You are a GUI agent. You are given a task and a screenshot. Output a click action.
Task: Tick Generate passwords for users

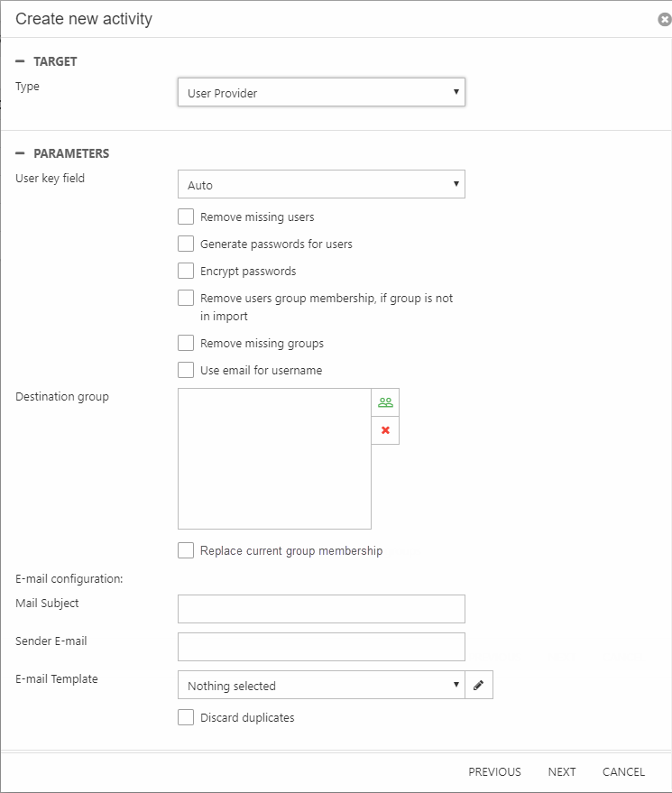pyautogui.click(x=186, y=244)
